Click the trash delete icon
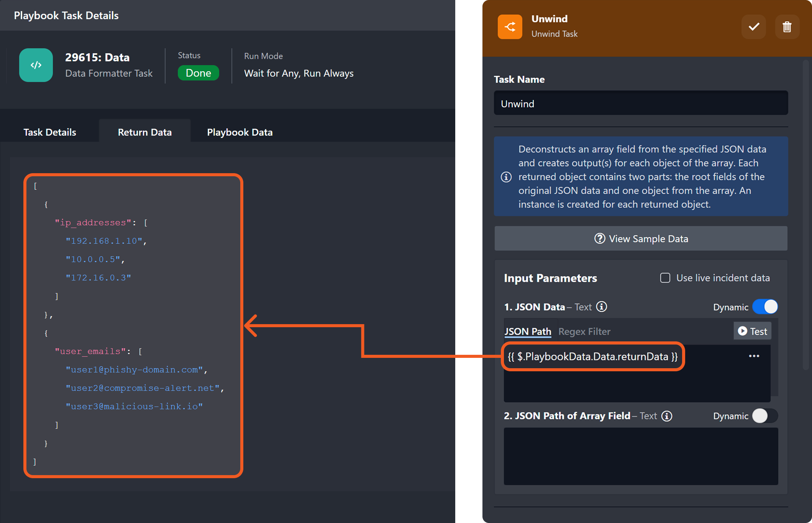This screenshot has width=812, height=523. (x=787, y=27)
